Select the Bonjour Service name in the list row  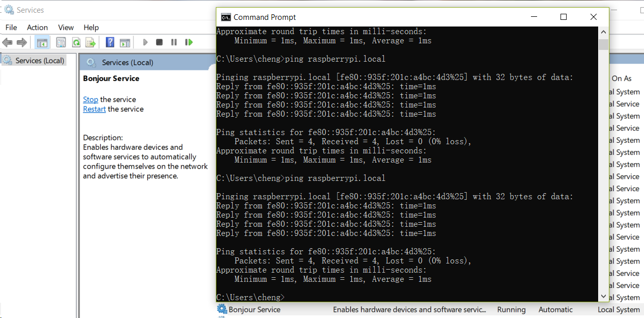pyautogui.click(x=255, y=309)
